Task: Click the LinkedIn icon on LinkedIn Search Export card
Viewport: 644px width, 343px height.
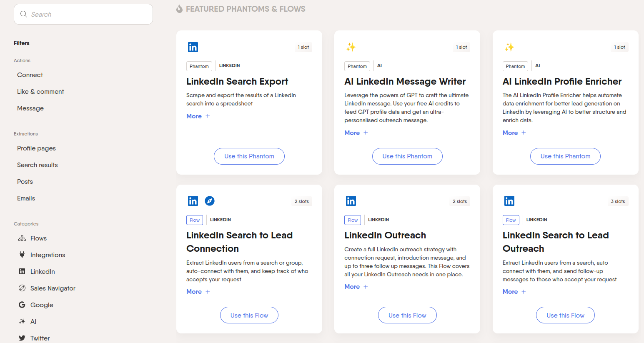Action: (x=193, y=47)
